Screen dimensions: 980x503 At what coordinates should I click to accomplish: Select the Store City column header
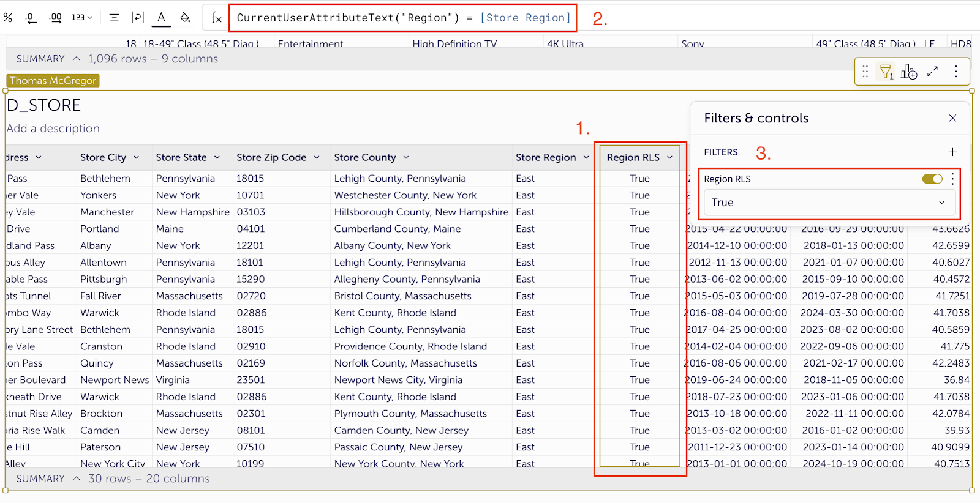point(103,157)
